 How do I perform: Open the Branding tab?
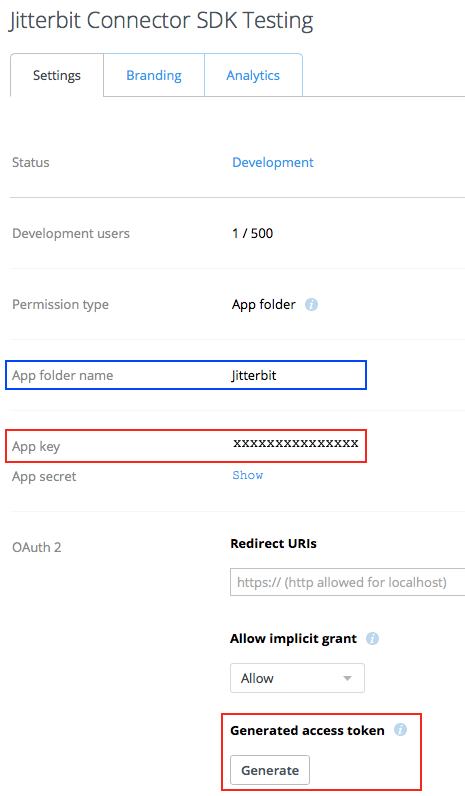154,75
